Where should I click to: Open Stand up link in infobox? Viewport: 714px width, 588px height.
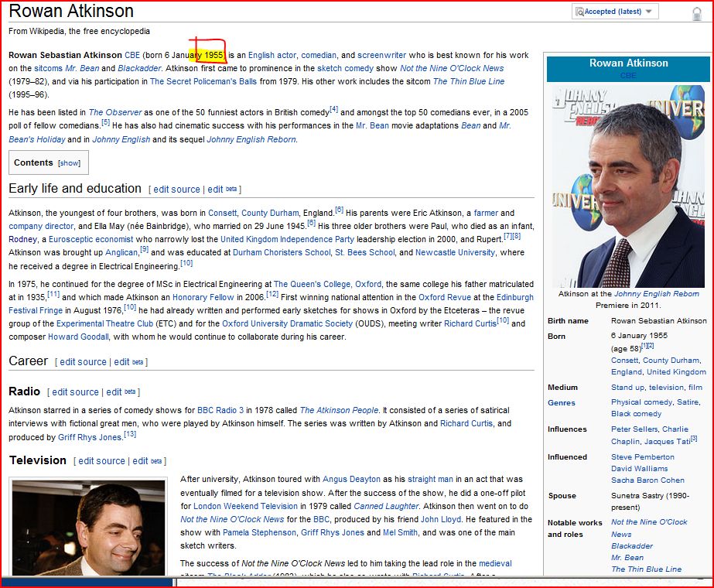[x=627, y=388]
